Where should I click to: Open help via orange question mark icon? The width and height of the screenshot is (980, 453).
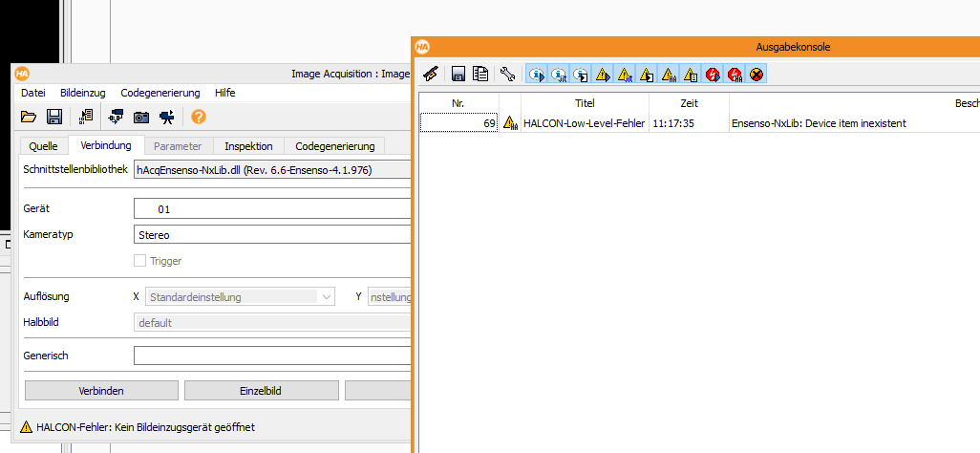pos(199,117)
